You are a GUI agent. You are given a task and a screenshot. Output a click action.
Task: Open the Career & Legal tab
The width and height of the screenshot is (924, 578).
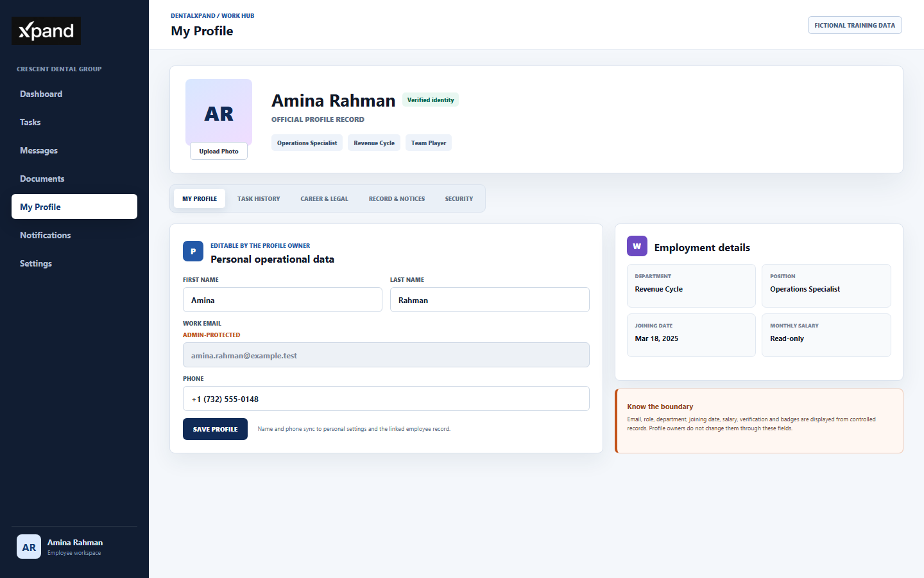coord(324,198)
